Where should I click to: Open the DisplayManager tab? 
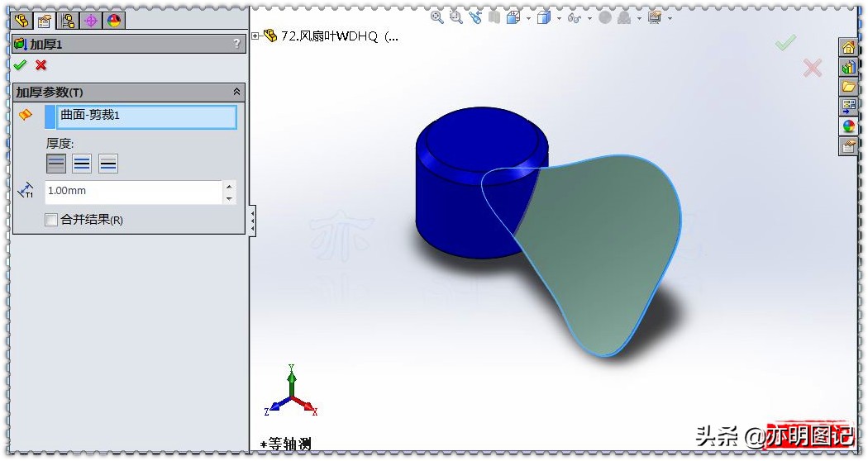(x=114, y=21)
